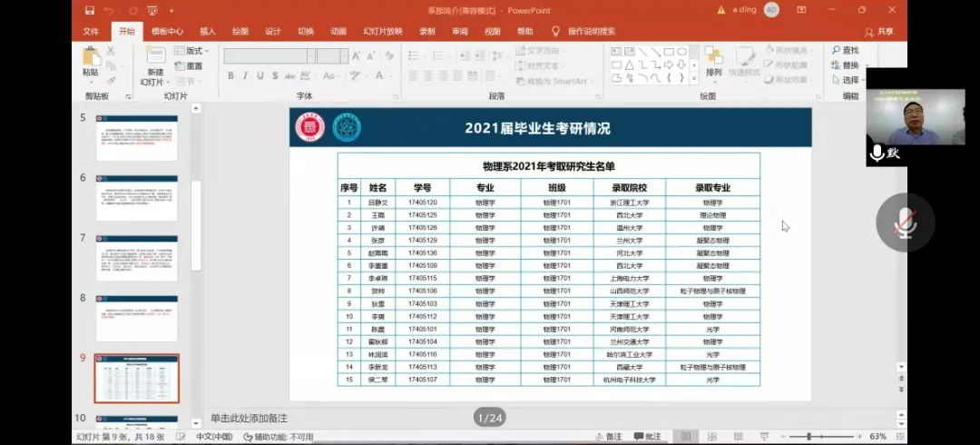Select slide 7 thumbnail in slide panel

click(x=137, y=258)
